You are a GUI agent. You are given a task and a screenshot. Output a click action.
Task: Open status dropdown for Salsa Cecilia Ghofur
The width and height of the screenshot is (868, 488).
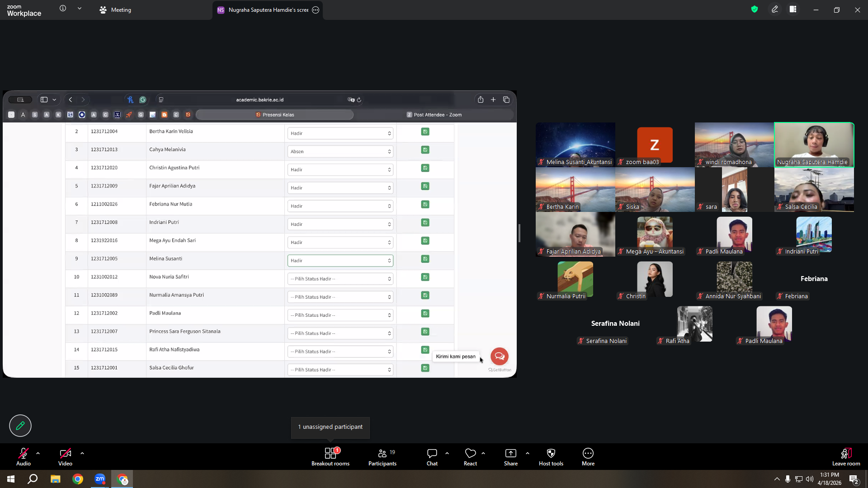click(x=340, y=370)
